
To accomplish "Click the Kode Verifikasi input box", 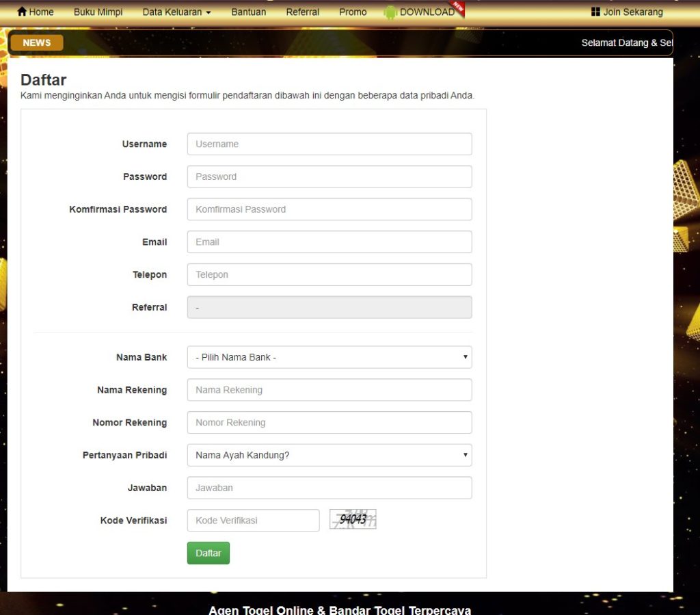I will pyautogui.click(x=253, y=521).
